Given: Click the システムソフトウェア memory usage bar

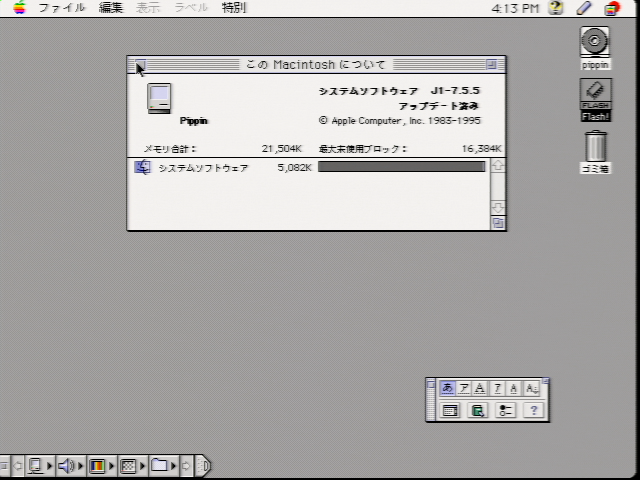Looking at the screenshot, I should point(402,167).
